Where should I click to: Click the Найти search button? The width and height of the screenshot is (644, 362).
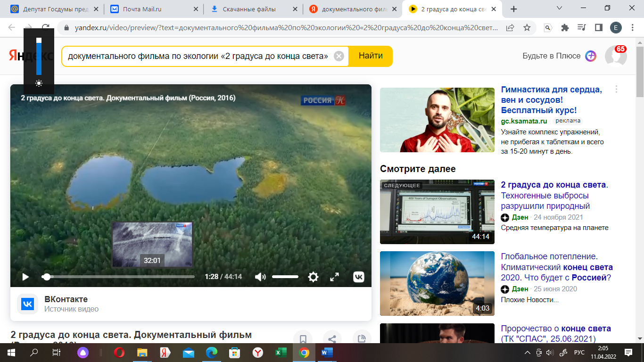tap(371, 56)
